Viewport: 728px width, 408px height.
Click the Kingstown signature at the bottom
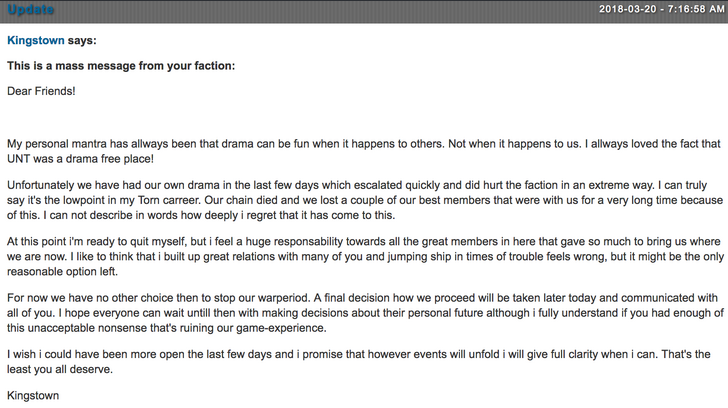(33, 395)
